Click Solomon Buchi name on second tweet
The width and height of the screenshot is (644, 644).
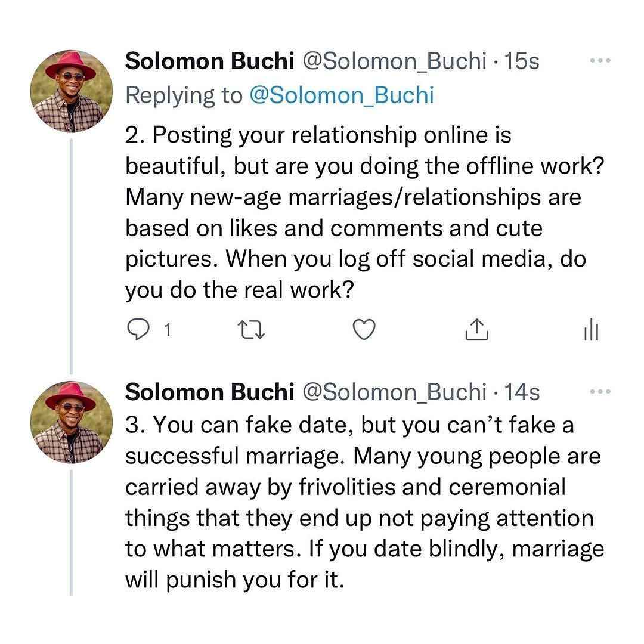pyautogui.click(x=209, y=392)
